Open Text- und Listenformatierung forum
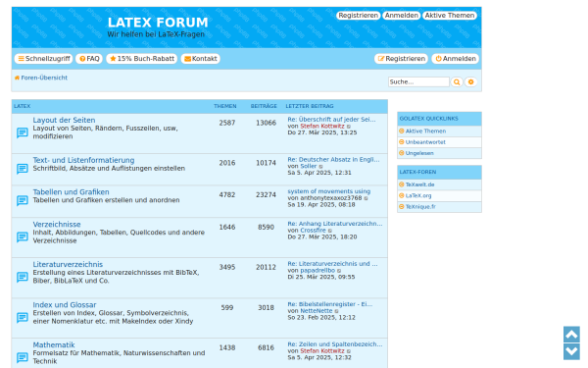The image size is (588, 368). click(83, 160)
